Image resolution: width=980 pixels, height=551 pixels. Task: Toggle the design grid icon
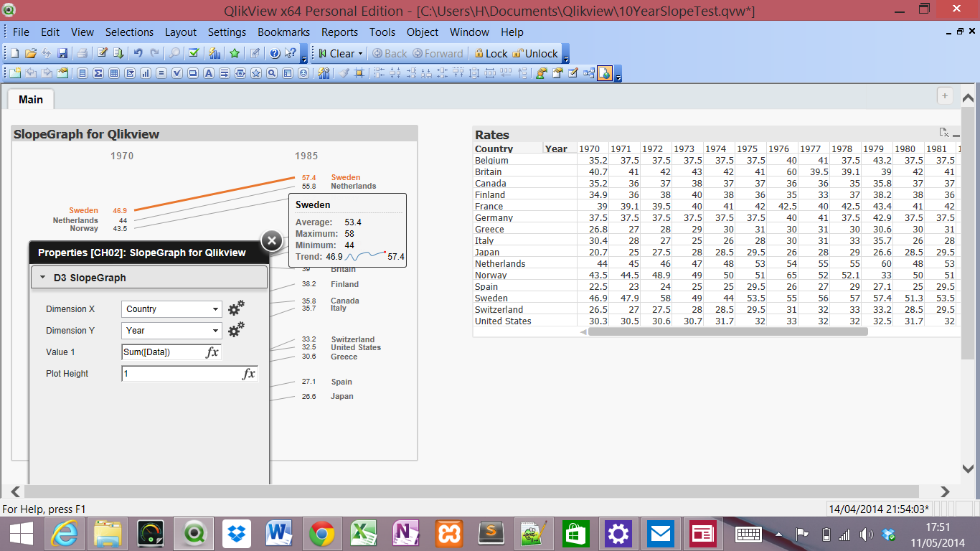coord(359,72)
